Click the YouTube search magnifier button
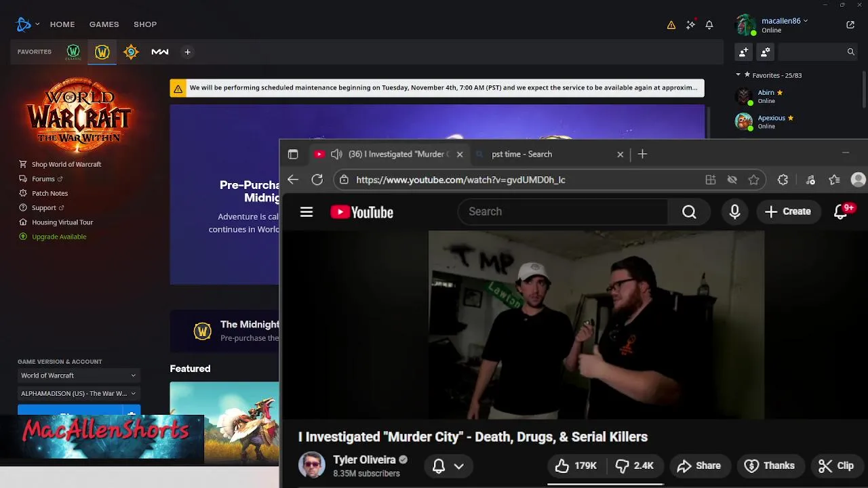 [x=689, y=212]
